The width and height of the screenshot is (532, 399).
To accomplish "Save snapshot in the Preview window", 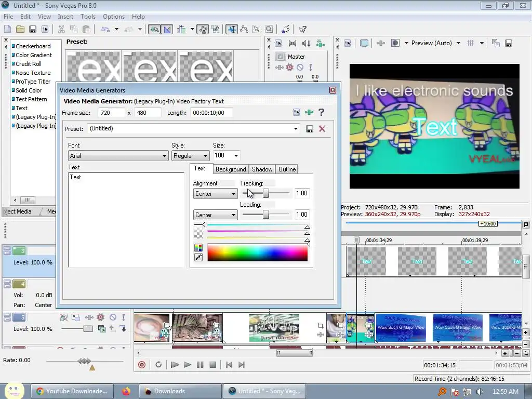I will 508,43.
